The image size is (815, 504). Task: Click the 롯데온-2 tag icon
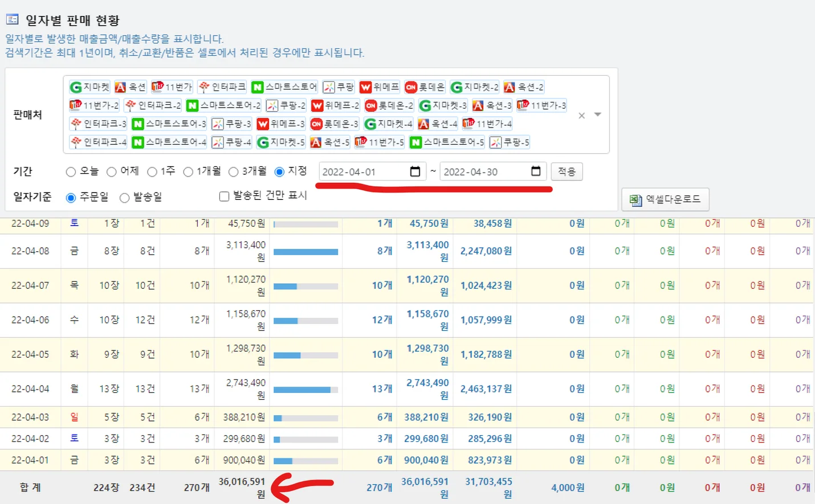tap(371, 105)
